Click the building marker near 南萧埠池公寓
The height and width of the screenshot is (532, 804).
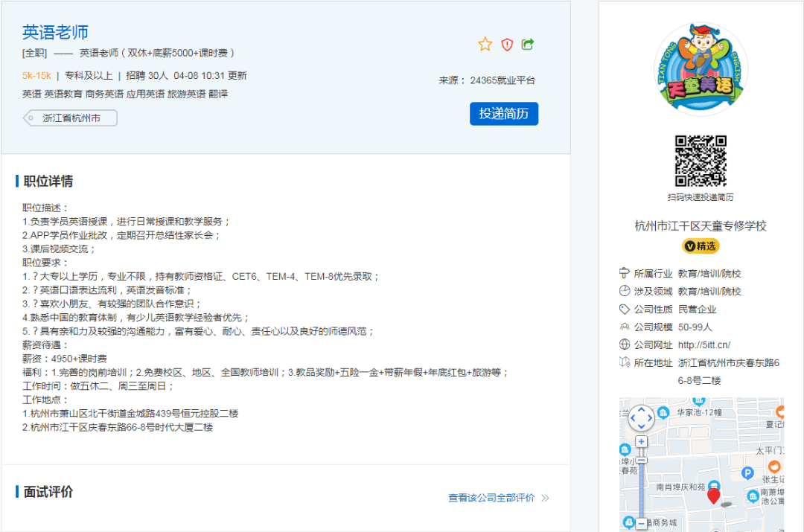coord(752,496)
